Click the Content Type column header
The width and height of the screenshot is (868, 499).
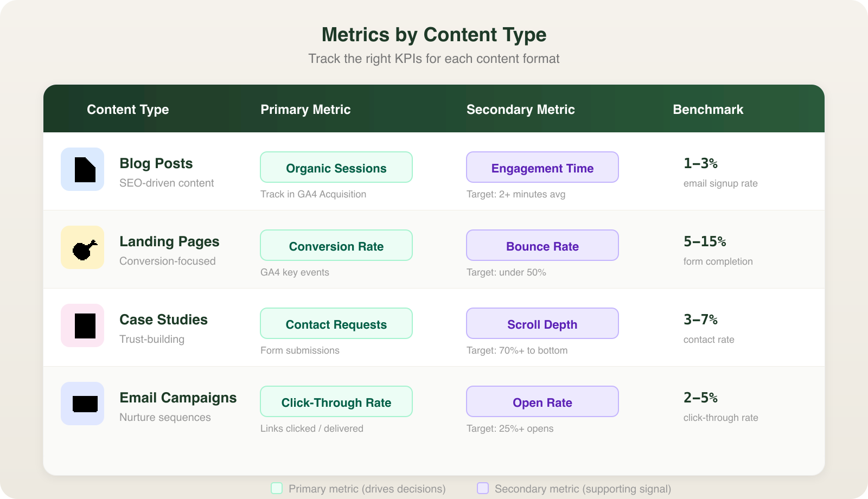pos(127,109)
